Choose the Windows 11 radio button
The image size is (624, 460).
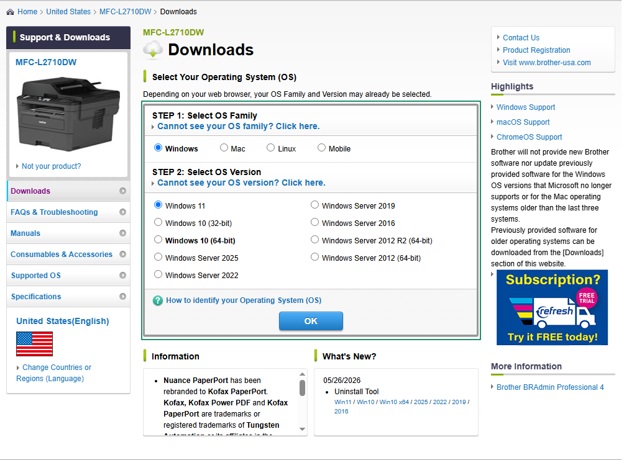(x=158, y=205)
